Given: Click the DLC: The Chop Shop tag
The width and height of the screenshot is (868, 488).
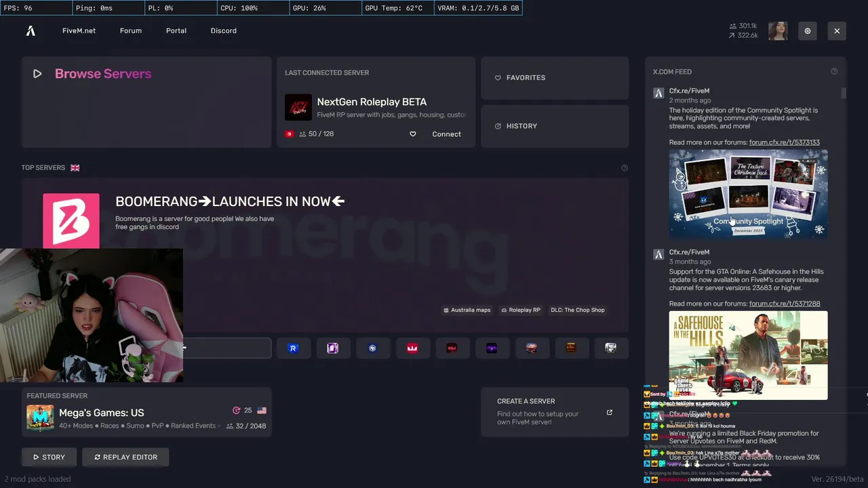Looking at the screenshot, I should (578, 310).
